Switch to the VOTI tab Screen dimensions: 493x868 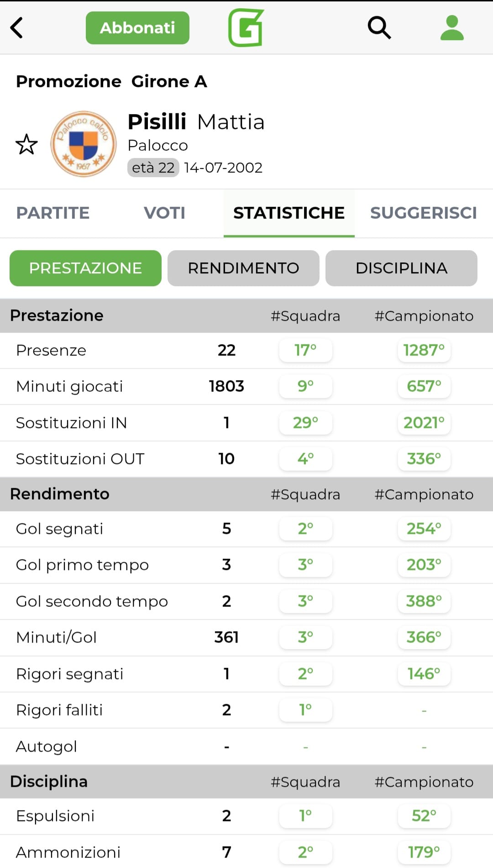point(164,213)
